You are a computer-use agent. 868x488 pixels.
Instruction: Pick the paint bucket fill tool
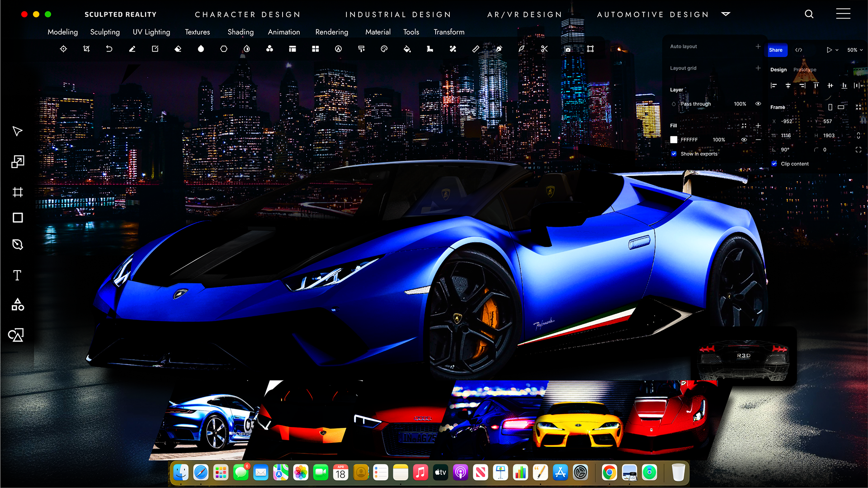pyautogui.click(x=407, y=49)
